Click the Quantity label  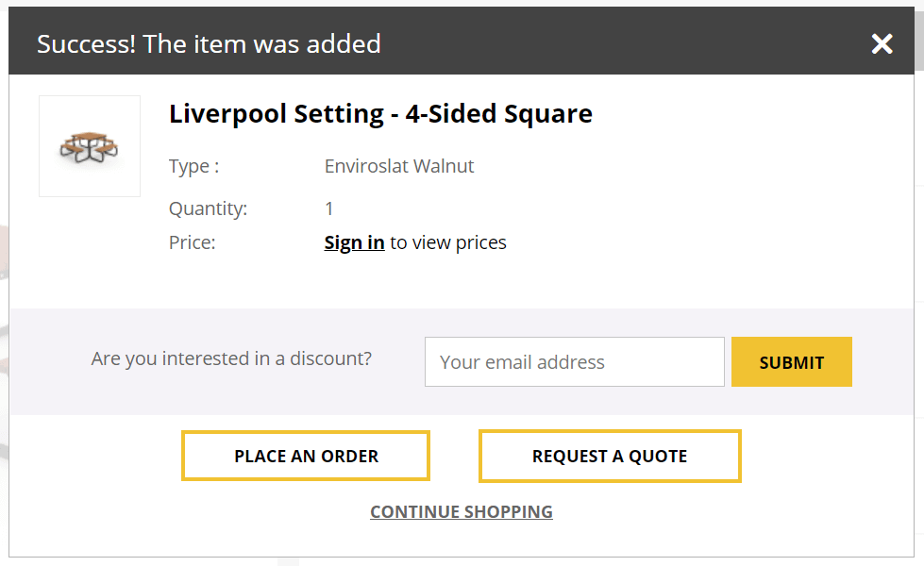pos(208,208)
